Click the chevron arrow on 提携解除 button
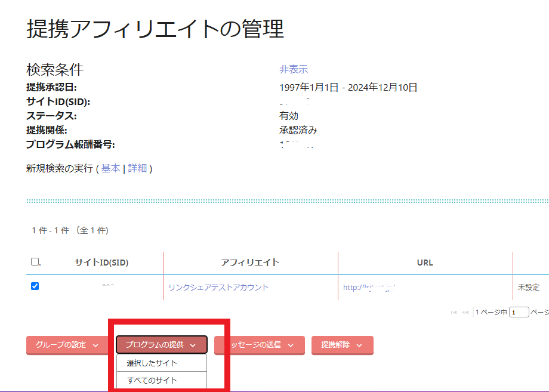The width and height of the screenshot is (549, 392). [x=360, y=345]
